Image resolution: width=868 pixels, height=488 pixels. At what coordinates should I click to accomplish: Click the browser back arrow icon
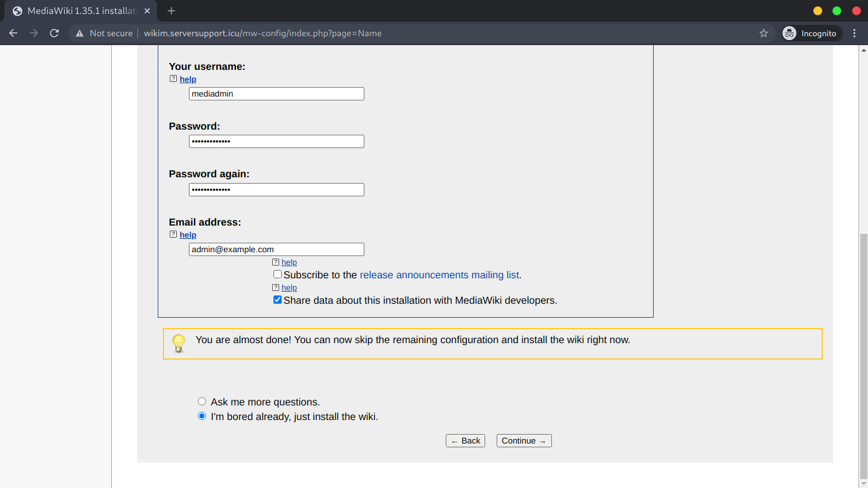pyautogui.click(x=13, y=33)
